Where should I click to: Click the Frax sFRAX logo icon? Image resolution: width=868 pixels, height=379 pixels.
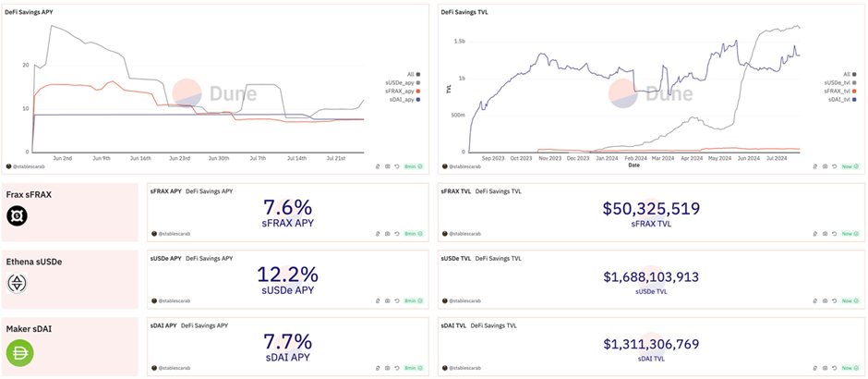(16, 216)
